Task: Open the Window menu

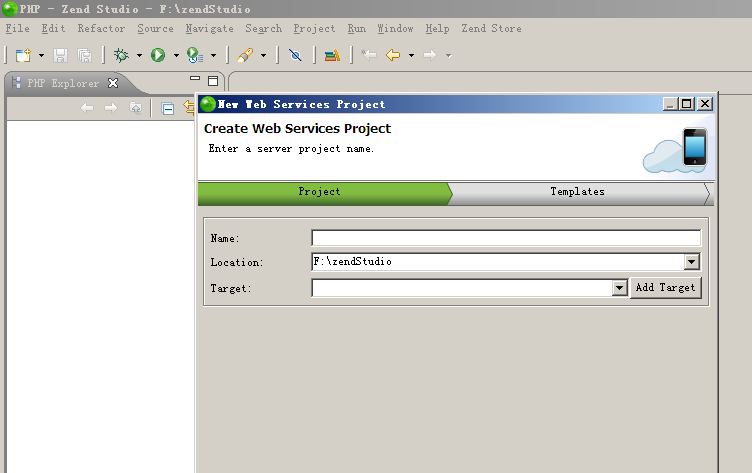Action: [x=395, y=29]
